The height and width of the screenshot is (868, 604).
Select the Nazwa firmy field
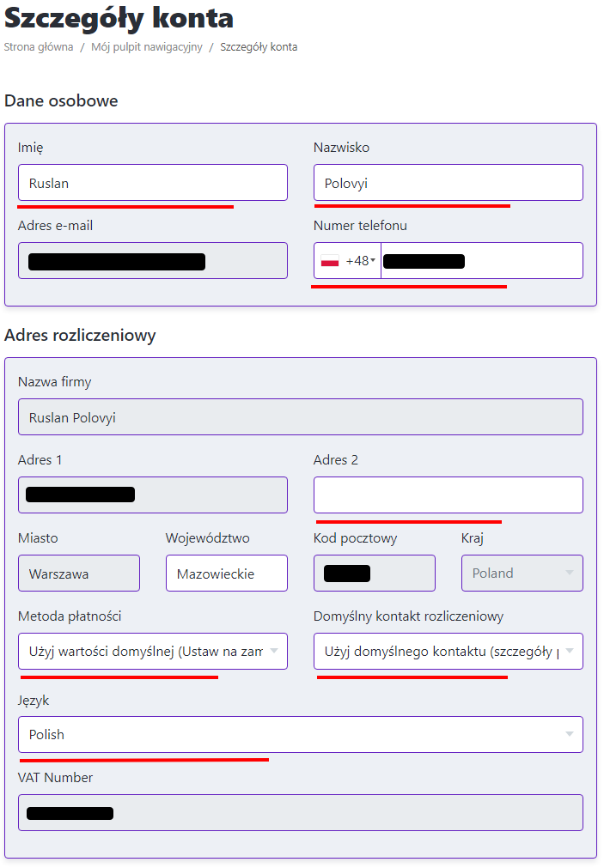tap(300, 417)
